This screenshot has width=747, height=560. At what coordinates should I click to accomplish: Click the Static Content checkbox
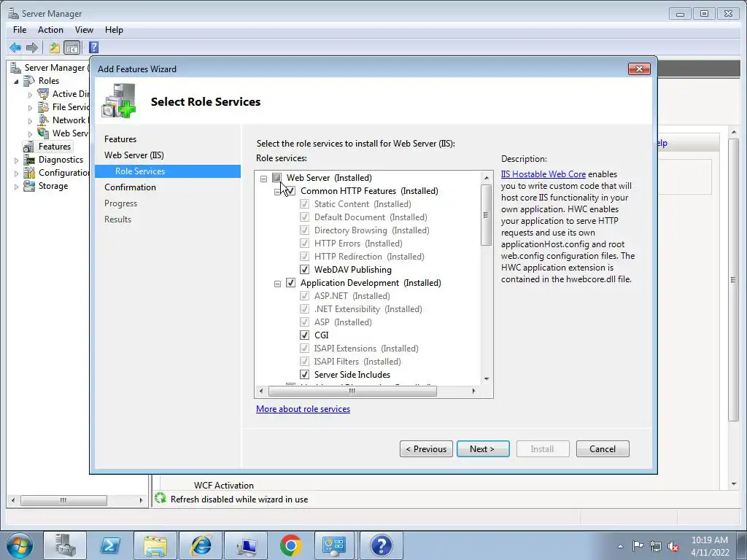pyautogui.click(x=304, y=204)
